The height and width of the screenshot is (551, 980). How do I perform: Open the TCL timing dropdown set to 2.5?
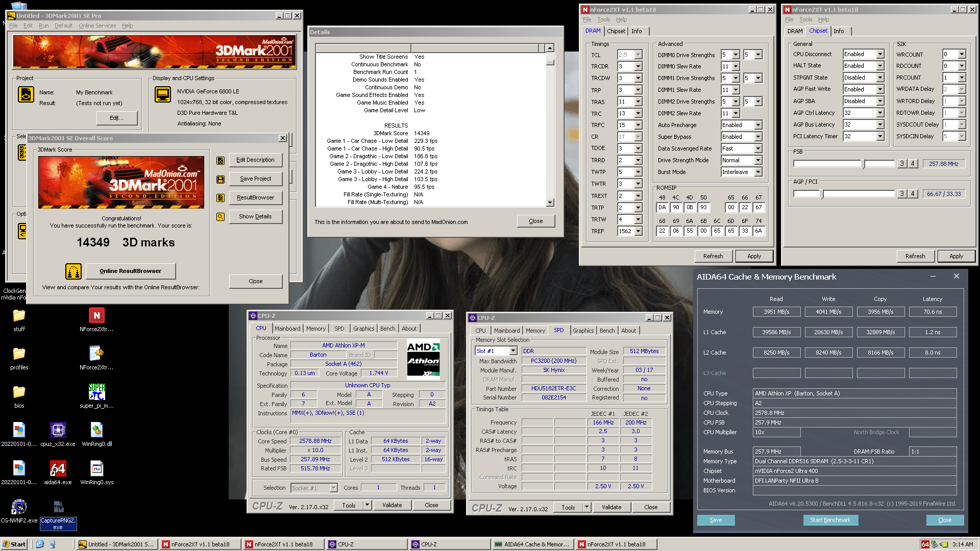click(636, 54)
